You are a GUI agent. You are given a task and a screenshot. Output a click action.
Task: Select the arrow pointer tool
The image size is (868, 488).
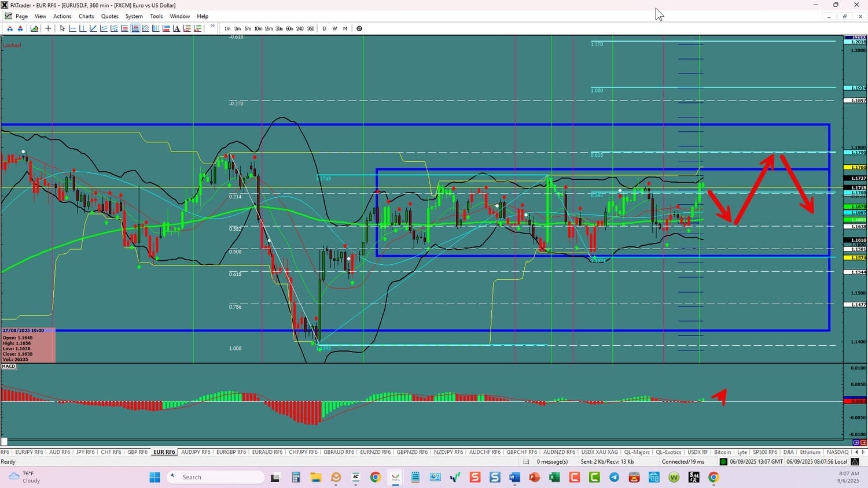click(62, 28)
